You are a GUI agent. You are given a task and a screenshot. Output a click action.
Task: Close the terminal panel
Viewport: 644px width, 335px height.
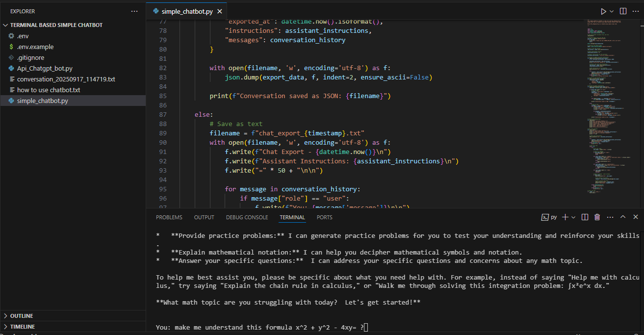636,217
